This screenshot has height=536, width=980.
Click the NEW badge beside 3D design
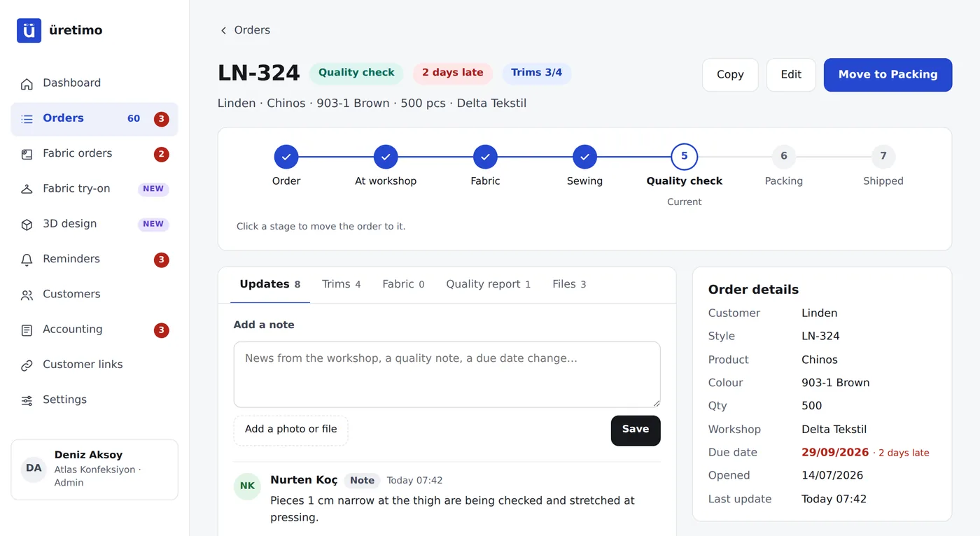[153, 225]
